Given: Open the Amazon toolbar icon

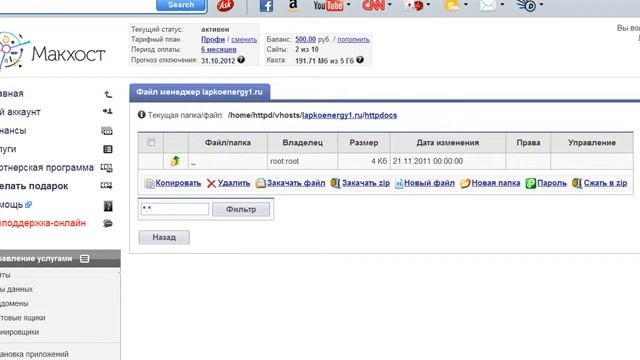Looking at the screenshot, I should pos(293,5).
